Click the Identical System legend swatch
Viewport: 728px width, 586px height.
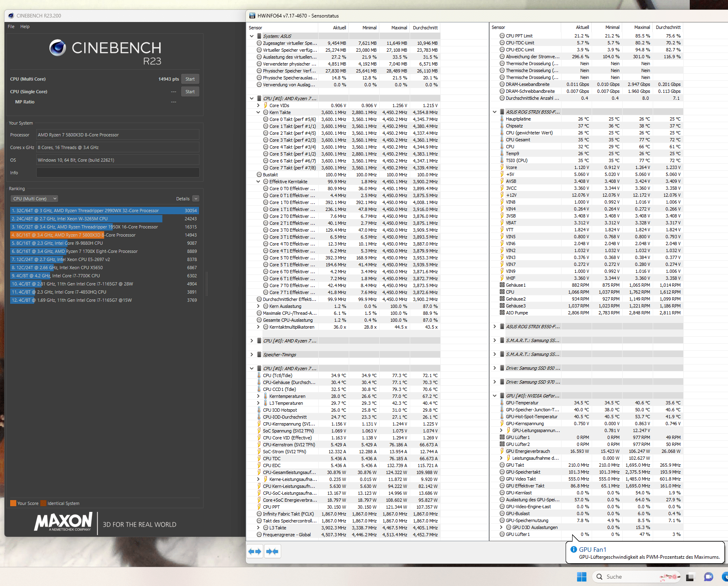(44, 503)
